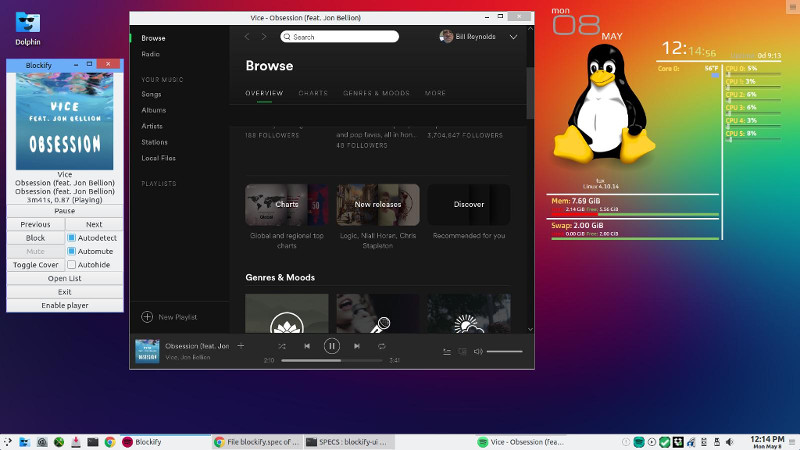Save the song with the plus icon
800x450 pixels.
pos(241,346)
